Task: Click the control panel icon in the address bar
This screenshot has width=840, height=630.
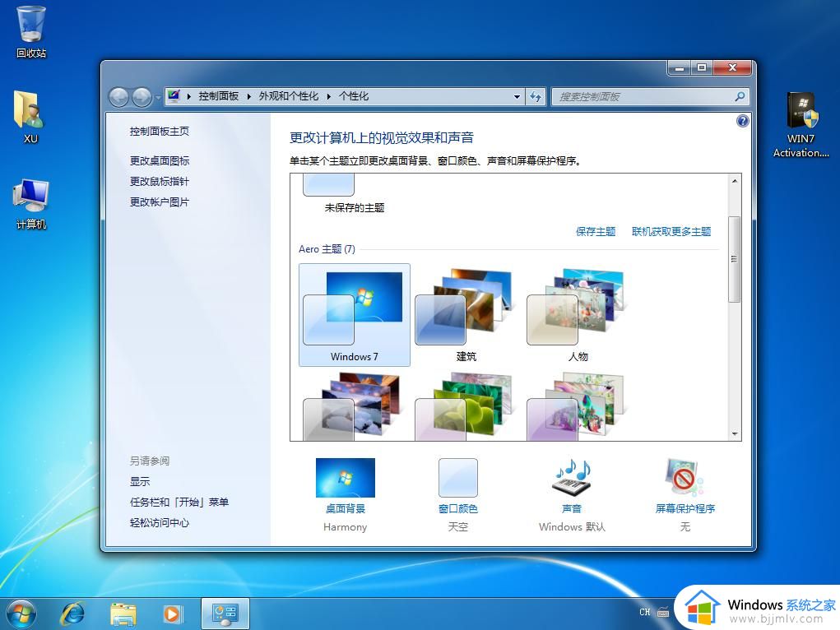Action: pos(174,96)
